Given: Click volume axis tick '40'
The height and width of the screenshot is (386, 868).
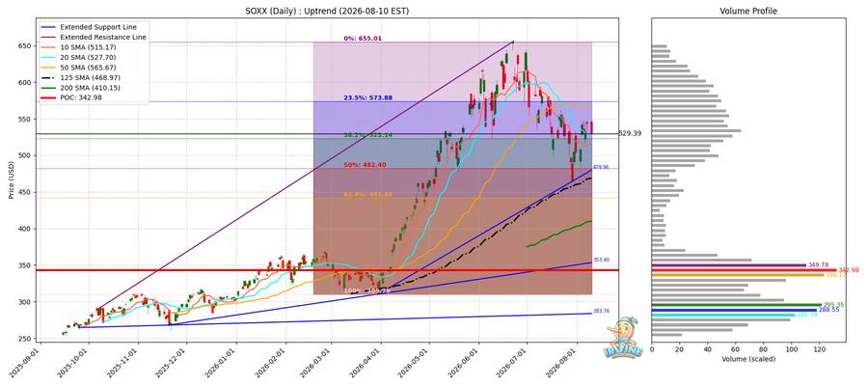Looking at the screenshot, I should 708,349.
